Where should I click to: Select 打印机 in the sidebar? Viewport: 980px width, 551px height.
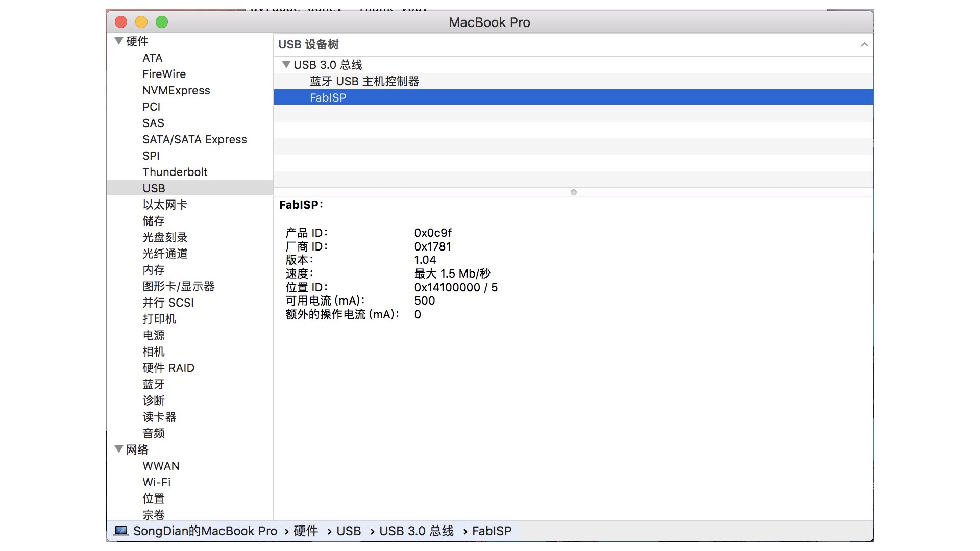coord(159,319)
